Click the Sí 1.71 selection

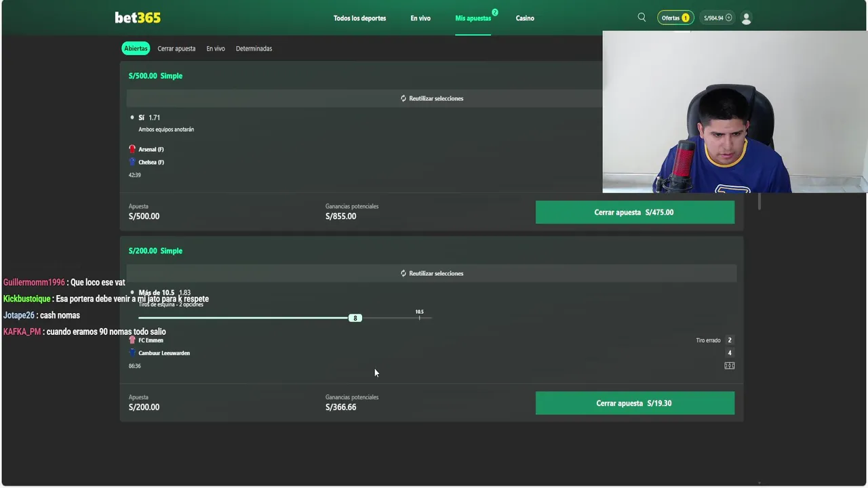point(149,117)
